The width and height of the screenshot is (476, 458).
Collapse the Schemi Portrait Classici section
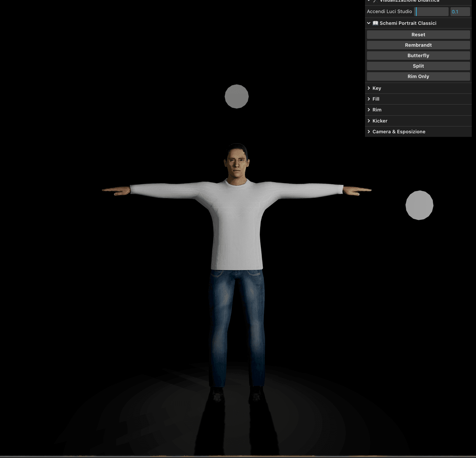[x=369, y=23]
